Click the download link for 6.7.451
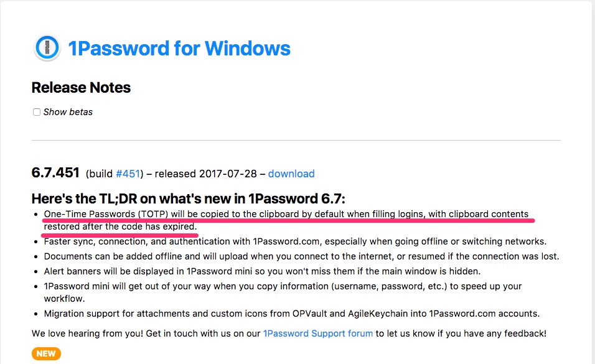 point(291,174)
